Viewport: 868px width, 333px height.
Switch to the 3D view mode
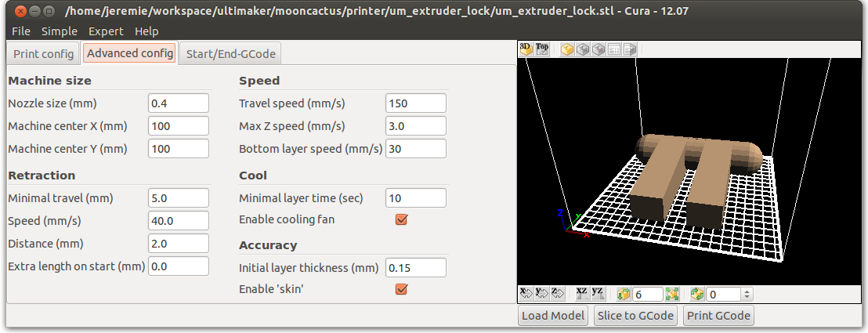pos(526,49)
